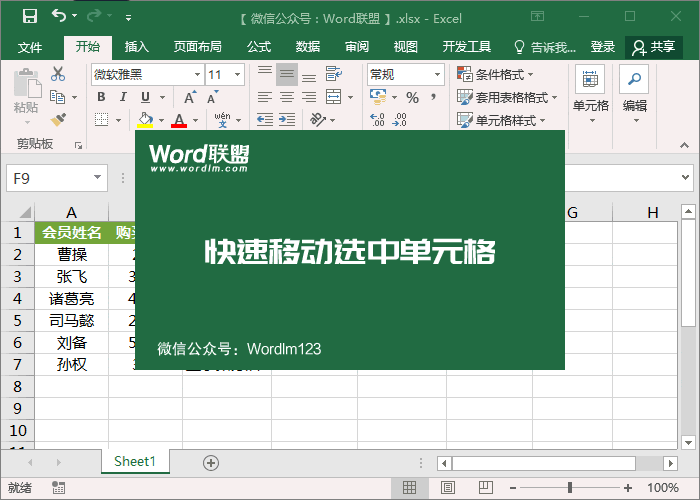The image size is (700, 500).
Task: Collapse the ribbon with the arrow
Action: click(x=684, y=145)
